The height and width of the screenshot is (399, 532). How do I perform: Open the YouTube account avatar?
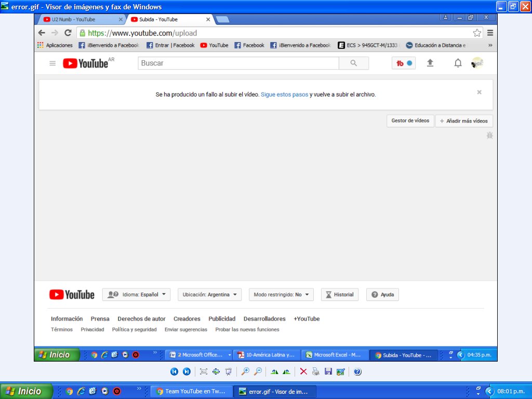click(x=477, y=63)
